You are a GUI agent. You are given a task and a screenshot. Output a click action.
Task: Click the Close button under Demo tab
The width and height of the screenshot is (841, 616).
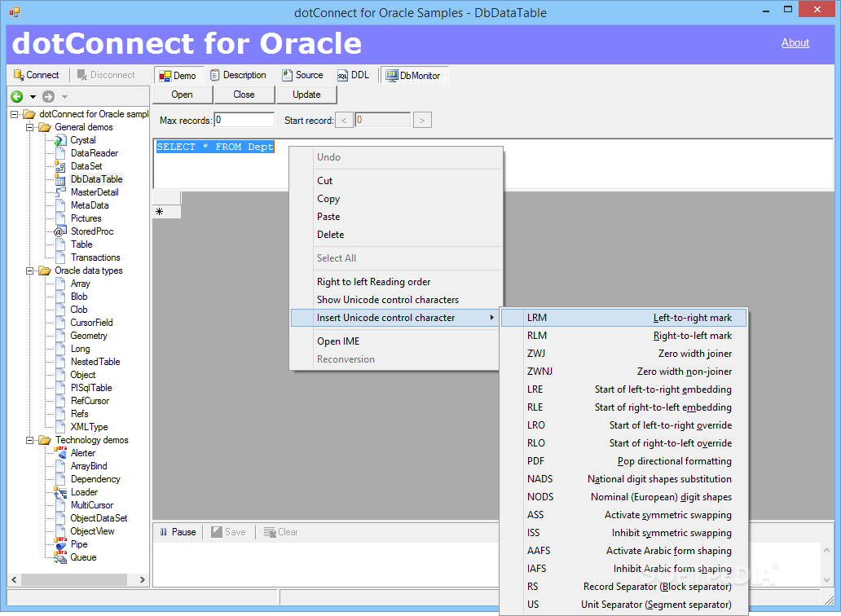(244, 95)
